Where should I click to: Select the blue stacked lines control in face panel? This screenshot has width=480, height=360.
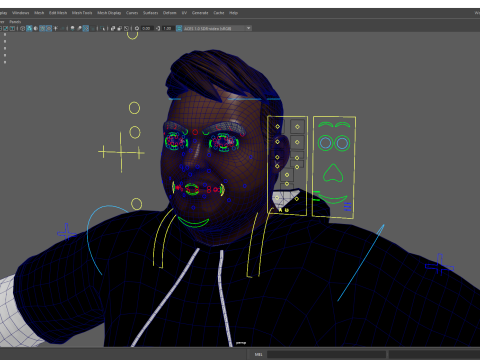pos(347,207)
